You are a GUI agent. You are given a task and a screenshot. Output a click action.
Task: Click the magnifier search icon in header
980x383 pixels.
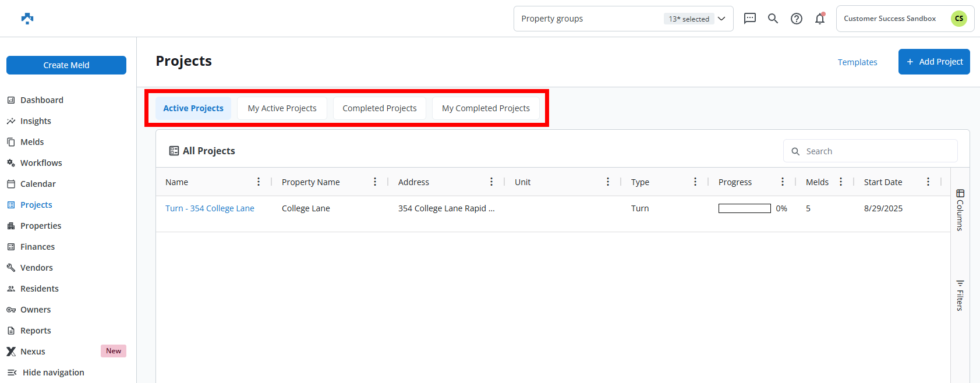tap(773, 19)
